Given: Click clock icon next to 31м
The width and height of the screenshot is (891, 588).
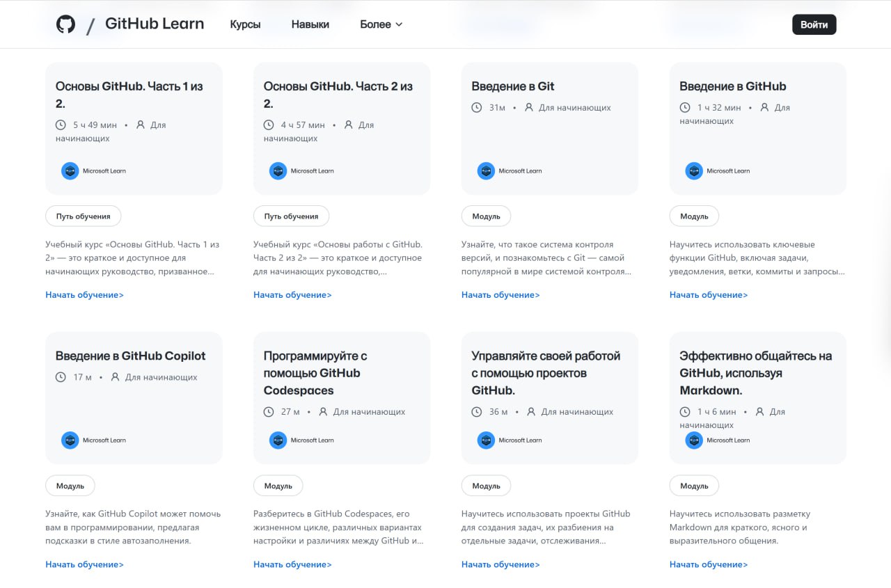Looking at the screenshot, I should tap(477, 108).
